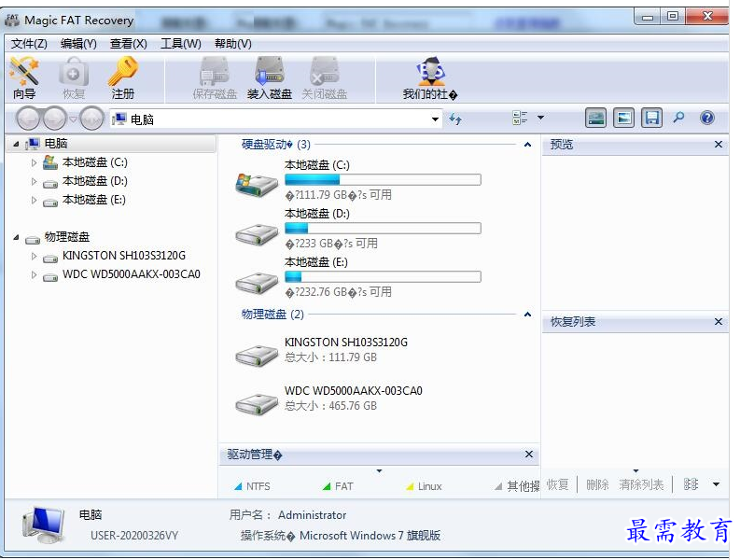
Task: Close the 恢复列表 panel
Action: click(x=719, y=322)
